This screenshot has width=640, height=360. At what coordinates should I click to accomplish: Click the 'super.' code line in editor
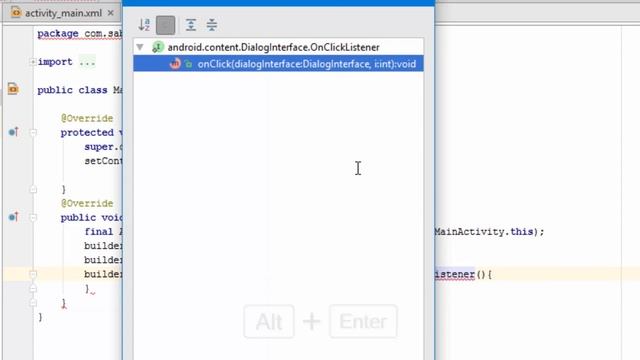(x=103, y=147)
